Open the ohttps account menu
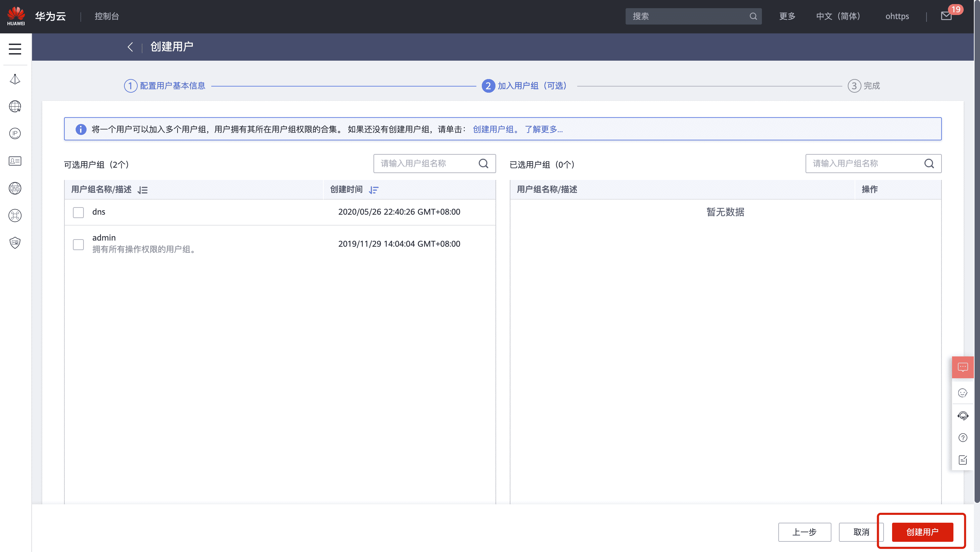The width and height of the screenshot is (980, 552). pyautogui.click(x=897, y=16)
